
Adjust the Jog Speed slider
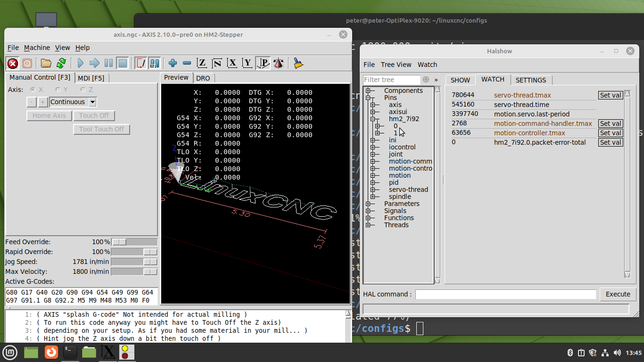(x=134, y=262)
